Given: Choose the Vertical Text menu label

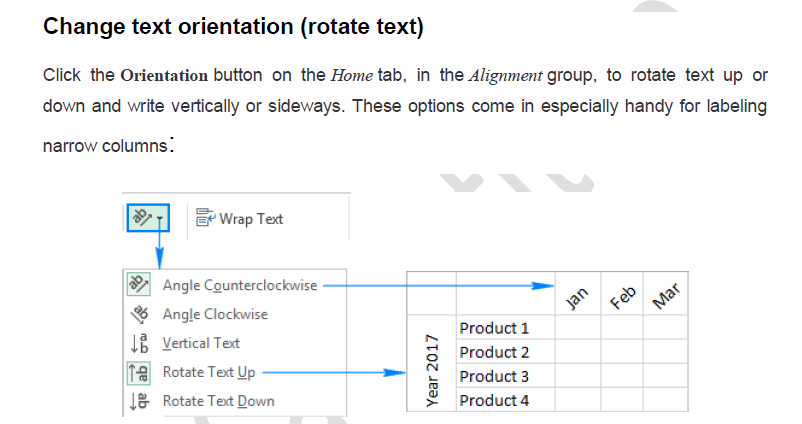Looking at the screenshot, I should (x=201, y=343).
